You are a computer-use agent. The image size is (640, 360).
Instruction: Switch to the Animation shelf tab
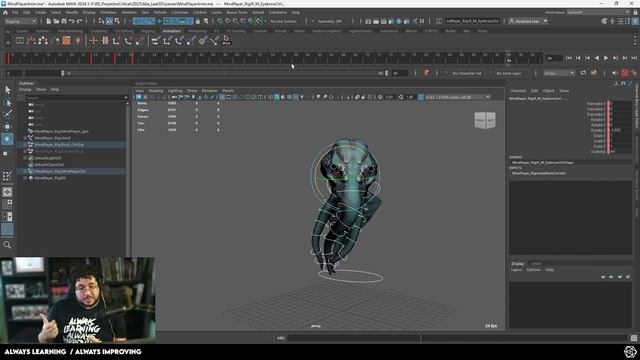pyautogui.click(x=171, y=31)
